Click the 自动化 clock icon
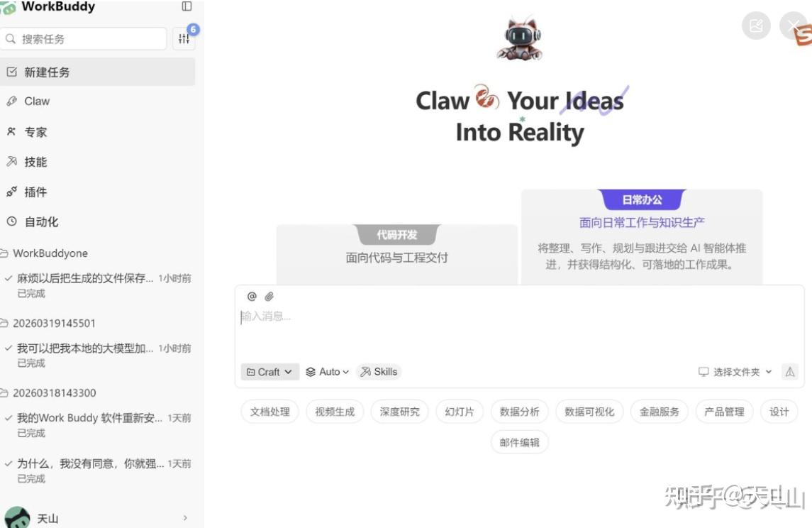The width and height of the screenshot is (812, 528). (x=11, y=221)
